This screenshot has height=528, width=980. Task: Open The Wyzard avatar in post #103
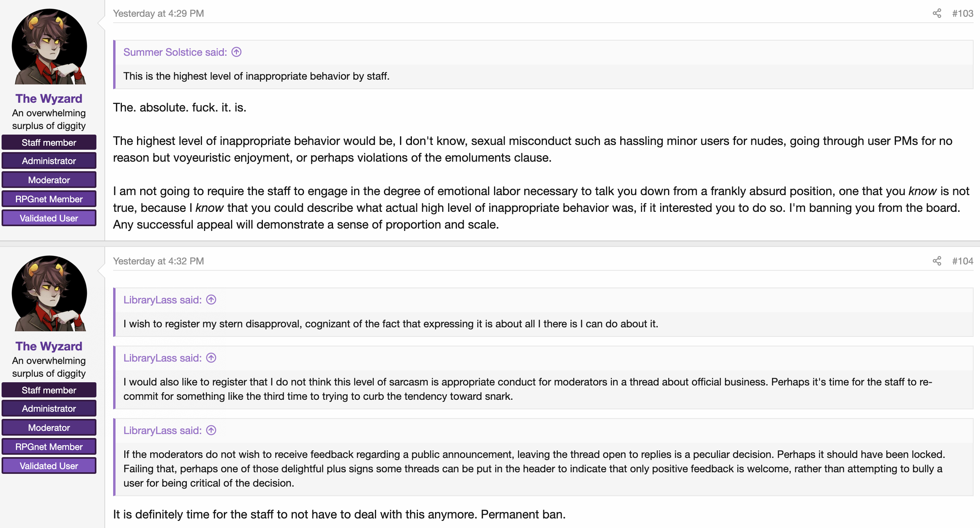pos(49,47)
